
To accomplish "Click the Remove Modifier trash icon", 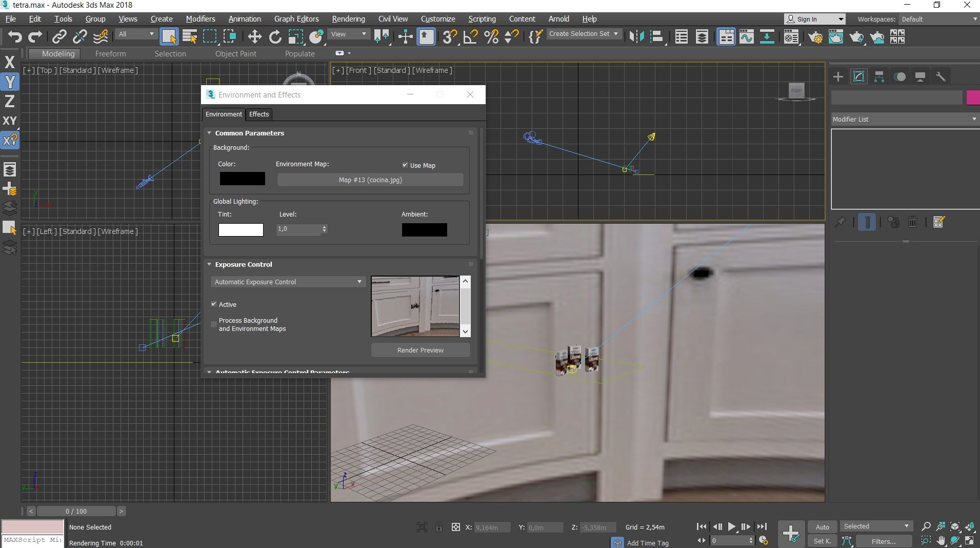I will pyautogui.click(x=912, y=222).
